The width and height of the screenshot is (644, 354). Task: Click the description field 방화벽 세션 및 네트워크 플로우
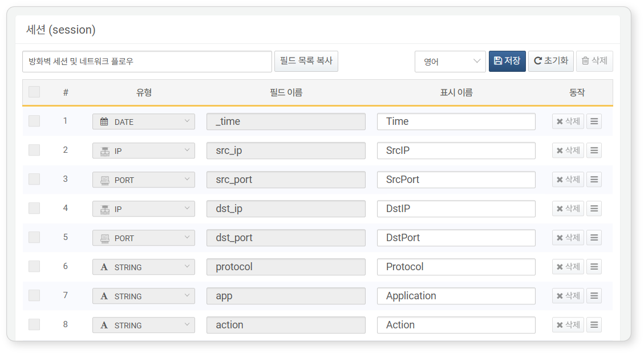click(x=147, y=62)
